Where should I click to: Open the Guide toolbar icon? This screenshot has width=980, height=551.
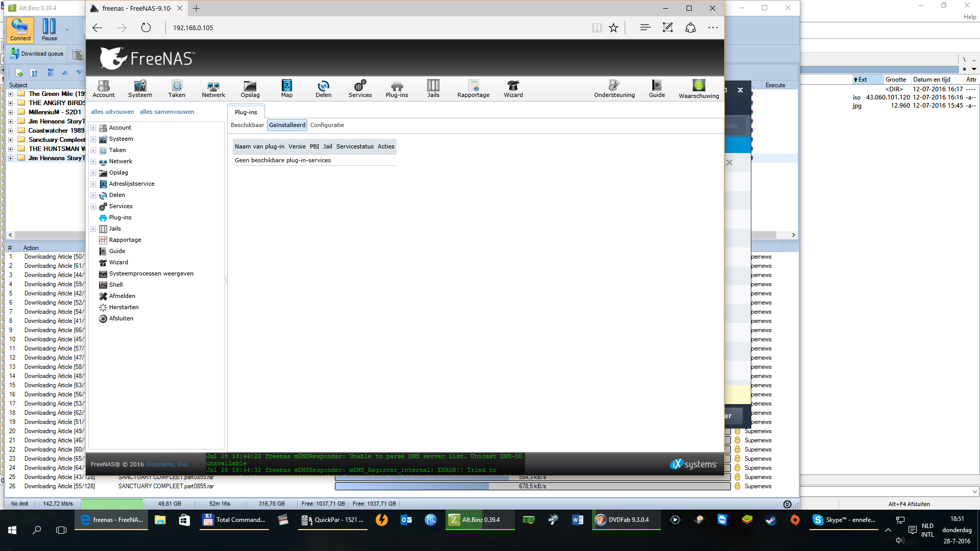click(x=656, y=88)
